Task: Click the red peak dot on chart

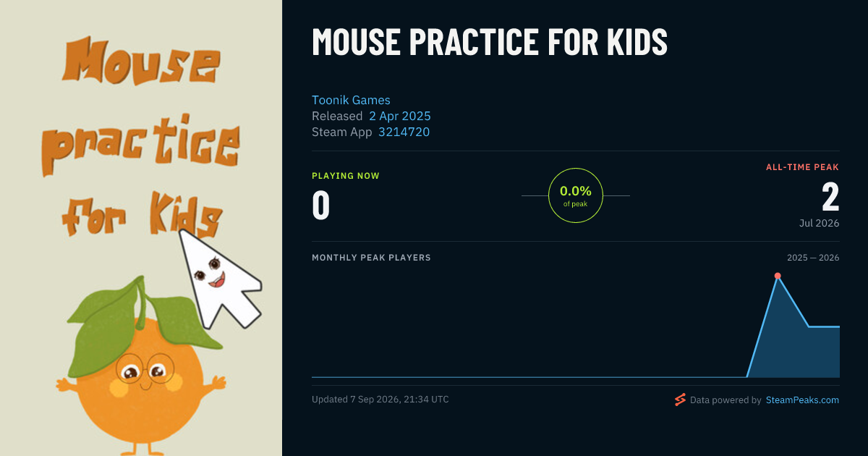Action: click(x=778, y=276)
